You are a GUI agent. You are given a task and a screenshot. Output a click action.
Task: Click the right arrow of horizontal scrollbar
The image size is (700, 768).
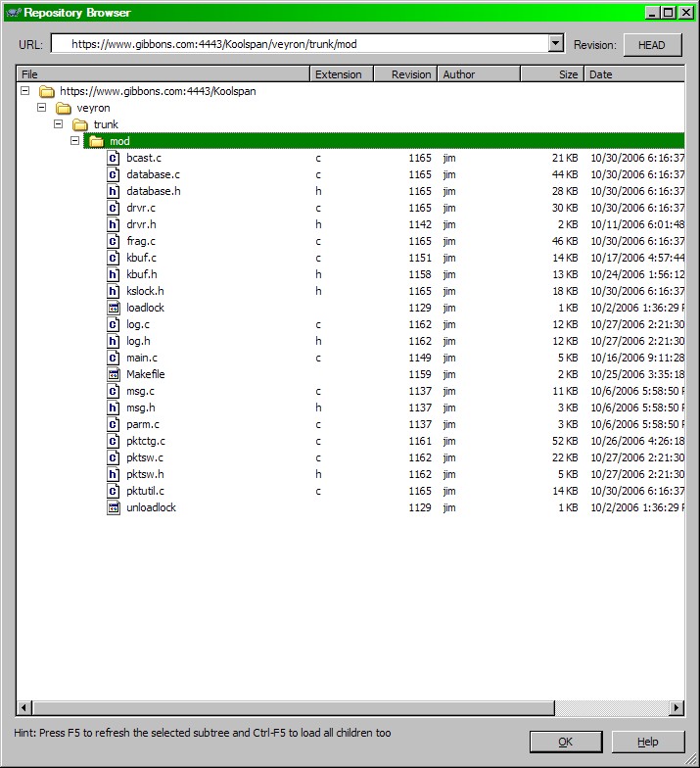(677, 707)
